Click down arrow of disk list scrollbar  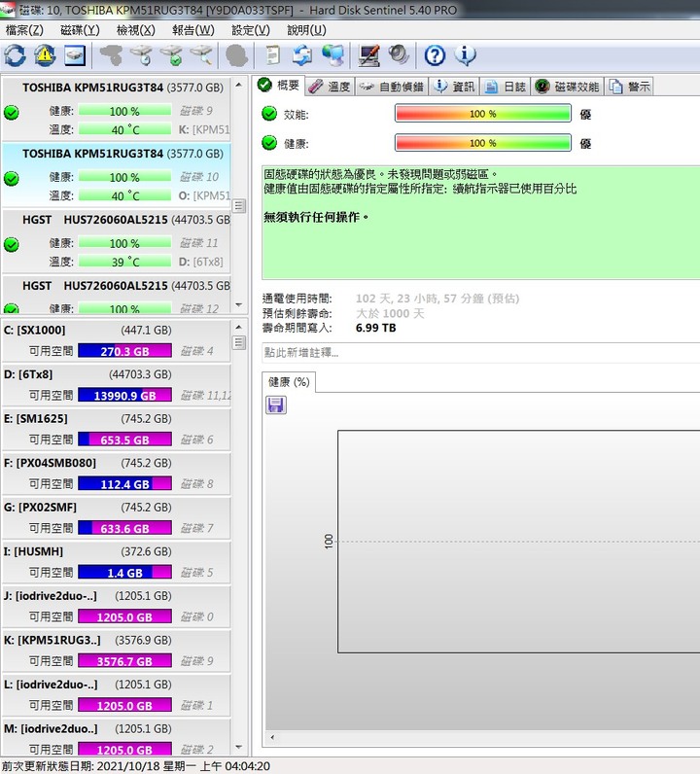[239, 305]
